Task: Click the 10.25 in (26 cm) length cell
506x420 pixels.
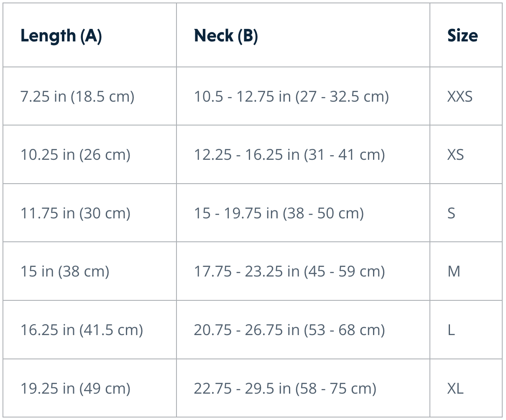Action: click(x=75, y=155)
